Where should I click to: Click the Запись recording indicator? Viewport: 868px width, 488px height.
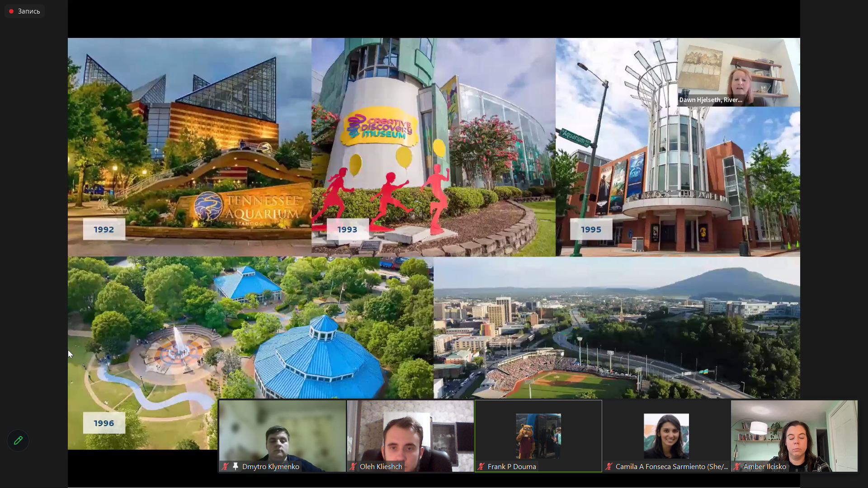(x=25, y=11)
